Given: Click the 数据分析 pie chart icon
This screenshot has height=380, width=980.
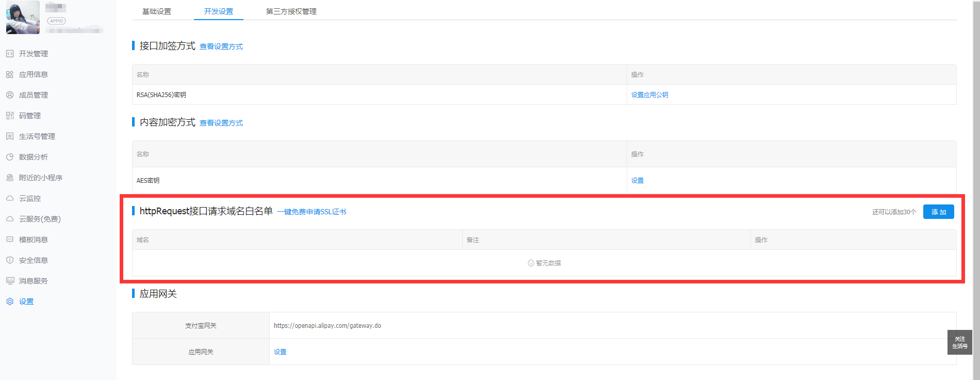Looking at the screenshot, I should click(x=10, y=157).
